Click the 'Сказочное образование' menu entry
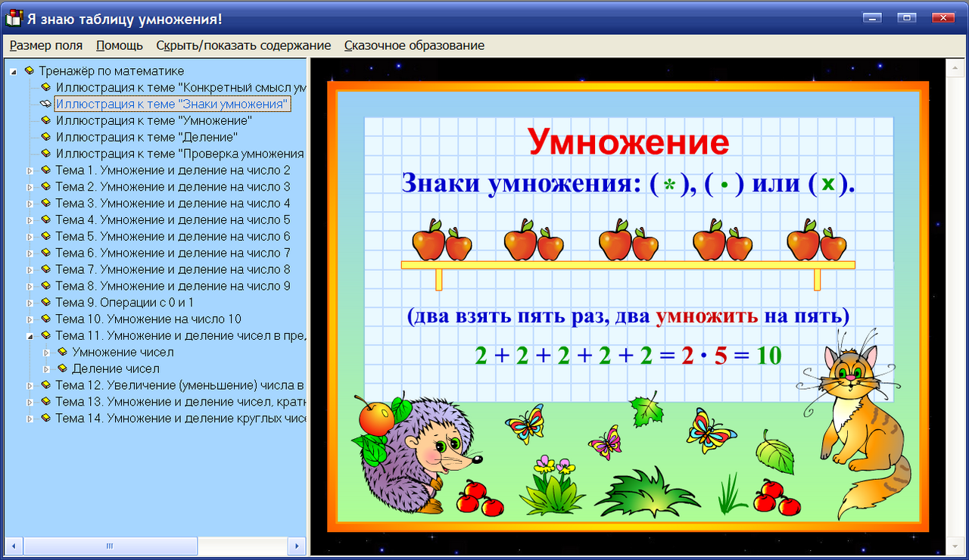969x560 pixels. point(413,45)
